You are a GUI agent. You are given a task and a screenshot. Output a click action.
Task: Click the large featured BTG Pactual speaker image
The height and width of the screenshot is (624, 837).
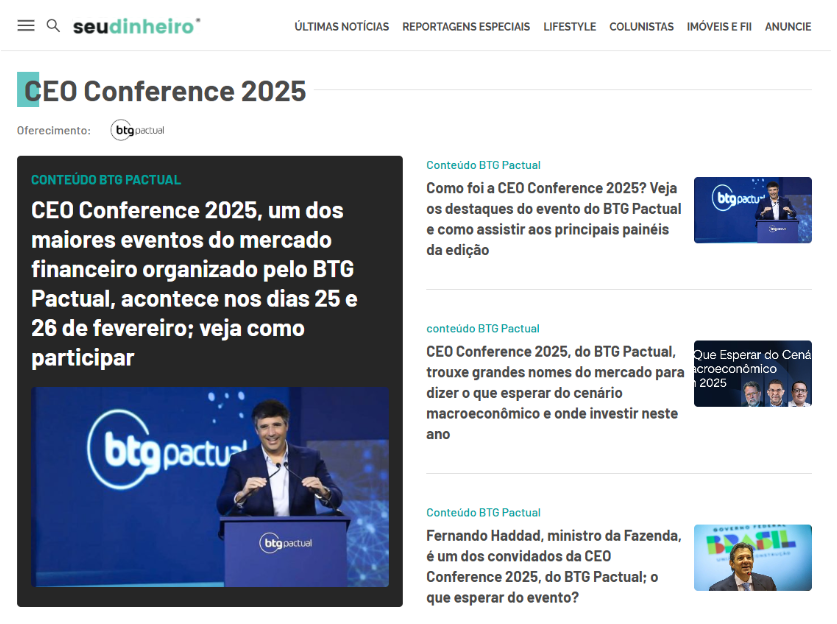(210, 487)
